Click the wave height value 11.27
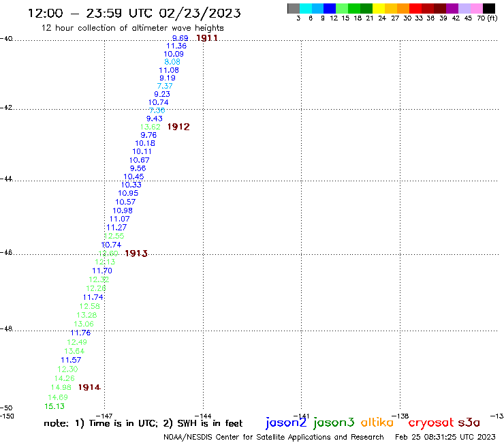 coord(116,228)
